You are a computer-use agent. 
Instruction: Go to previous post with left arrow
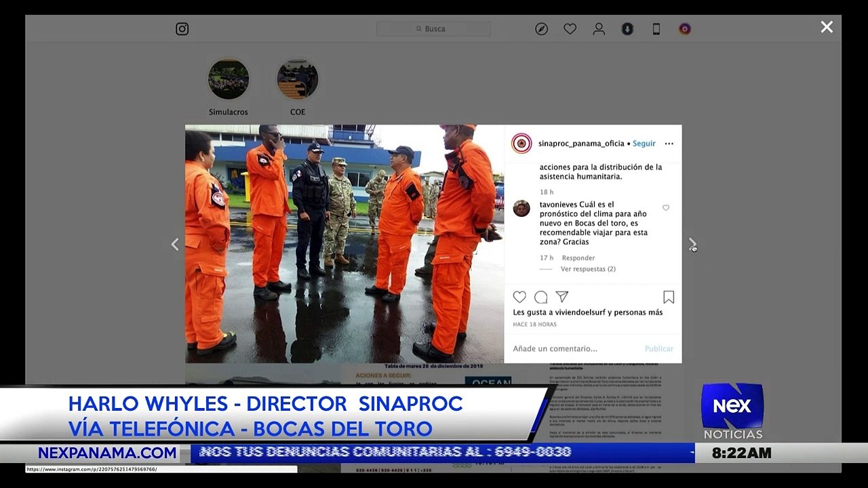pyautogui.click(x=175, y=245)
